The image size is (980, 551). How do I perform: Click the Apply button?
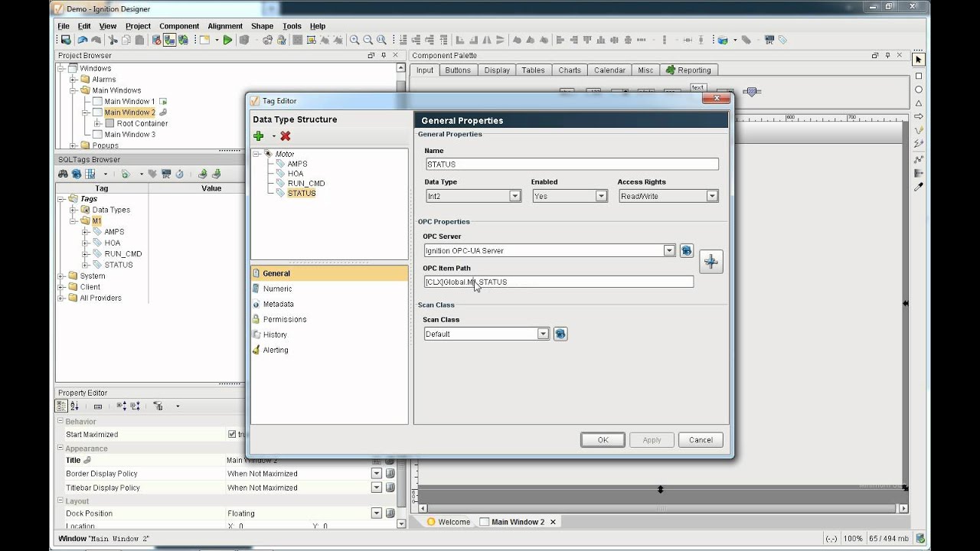pyautogui.click(x=652, y=440)
